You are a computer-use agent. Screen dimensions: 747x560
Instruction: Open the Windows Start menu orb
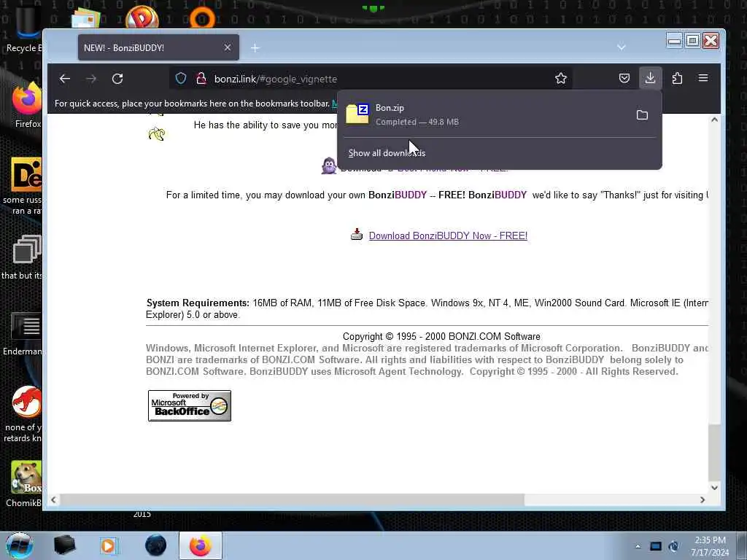[20, 545]
